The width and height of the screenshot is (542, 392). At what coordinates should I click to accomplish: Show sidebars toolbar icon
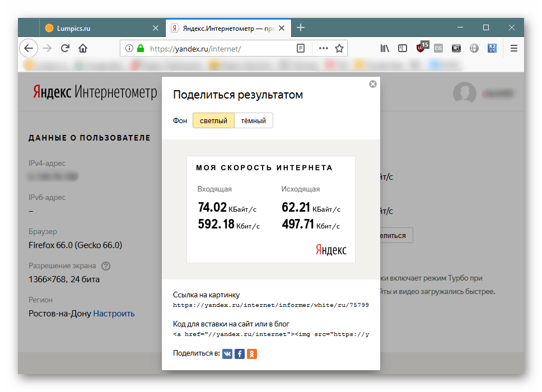click(x=403, y=48)
